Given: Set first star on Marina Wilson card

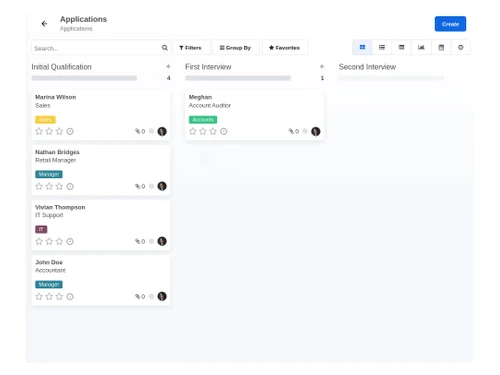Looking at the screenshot, I should 39,131.
